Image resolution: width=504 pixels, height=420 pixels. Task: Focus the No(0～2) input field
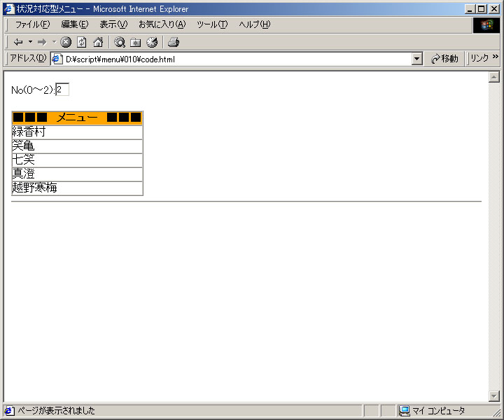(62, 90)
